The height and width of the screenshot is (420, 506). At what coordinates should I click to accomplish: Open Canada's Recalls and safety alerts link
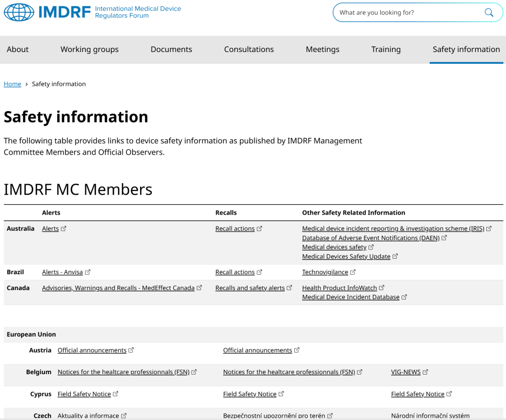click(x=250, y=288)
